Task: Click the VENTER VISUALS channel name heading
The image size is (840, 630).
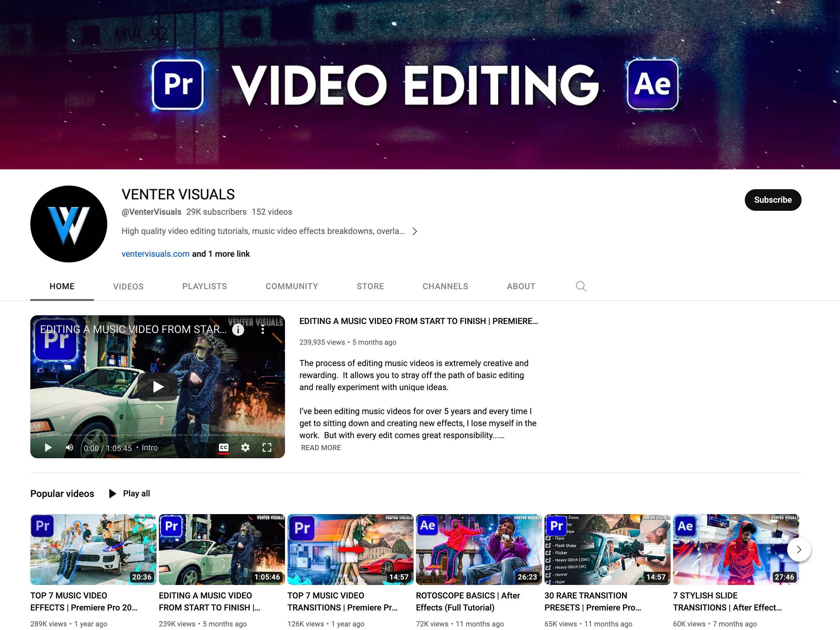Action: (x=178, y=194)
